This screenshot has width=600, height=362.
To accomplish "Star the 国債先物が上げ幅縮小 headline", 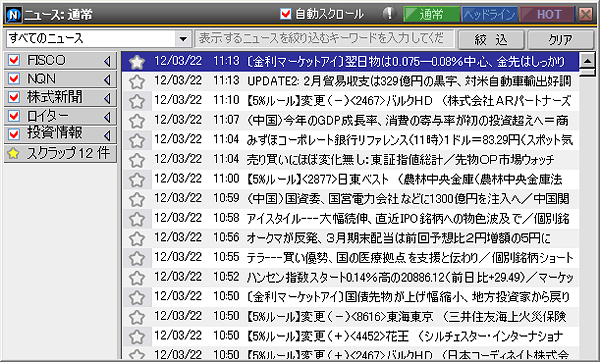I will coord(137,297).
